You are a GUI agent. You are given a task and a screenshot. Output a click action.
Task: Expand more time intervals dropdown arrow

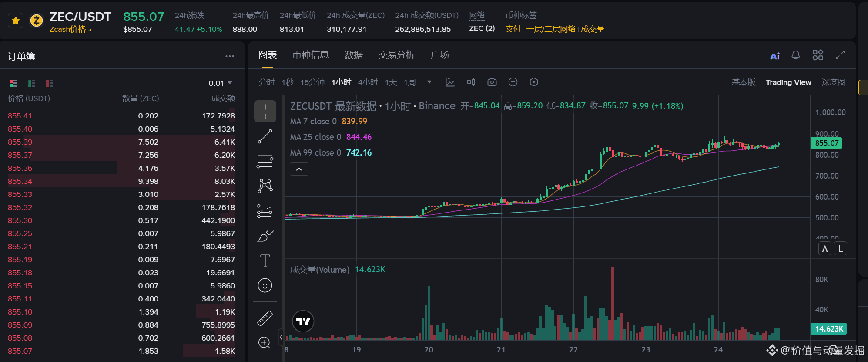(429, 82)
